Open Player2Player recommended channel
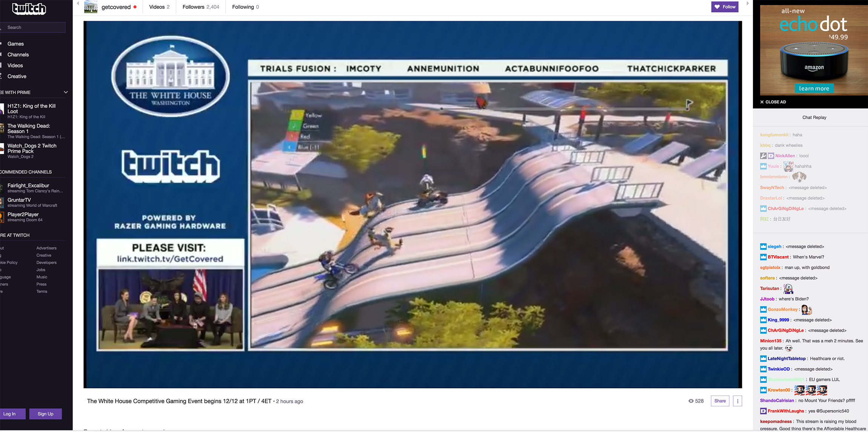The image size is (868, 432). tap(32, 217)
